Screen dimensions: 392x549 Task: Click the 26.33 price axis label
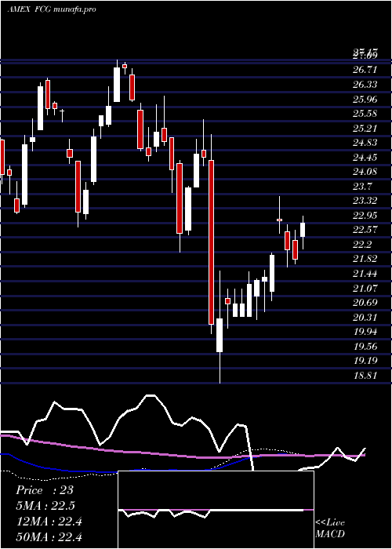(x=365, y=85)
